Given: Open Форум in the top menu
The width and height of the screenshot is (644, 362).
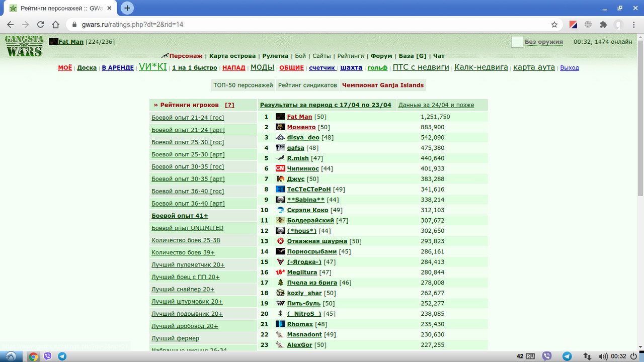Looking at the screenshot, I should pos(381,56).
